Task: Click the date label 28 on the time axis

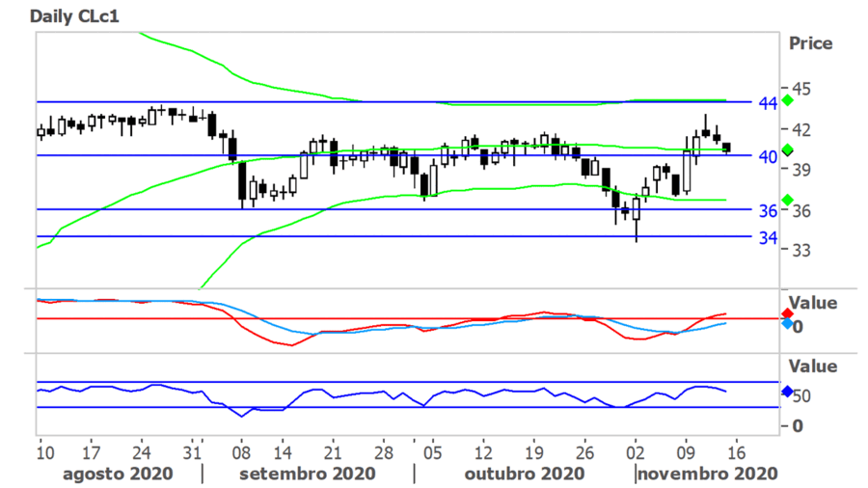Action: click(x=383, y=453)
